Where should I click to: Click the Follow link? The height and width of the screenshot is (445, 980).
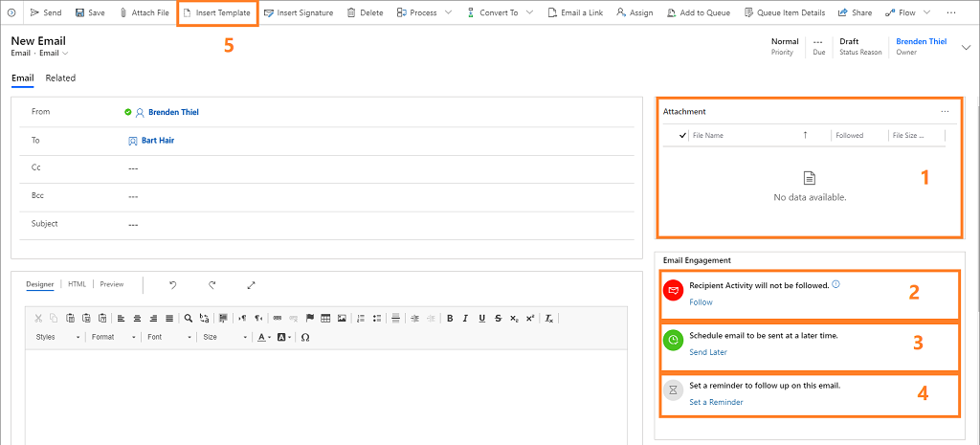[x=701, y=301]
